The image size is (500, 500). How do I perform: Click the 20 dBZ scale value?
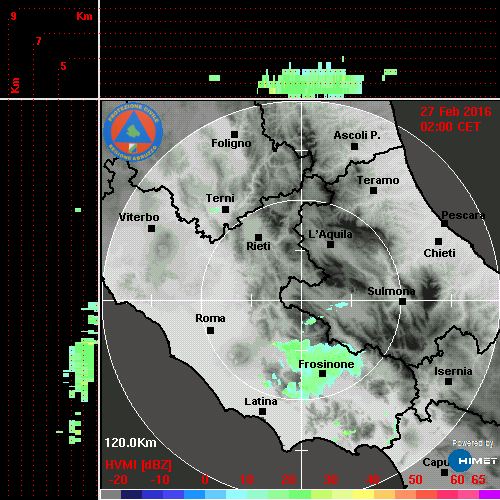point(288,480)
